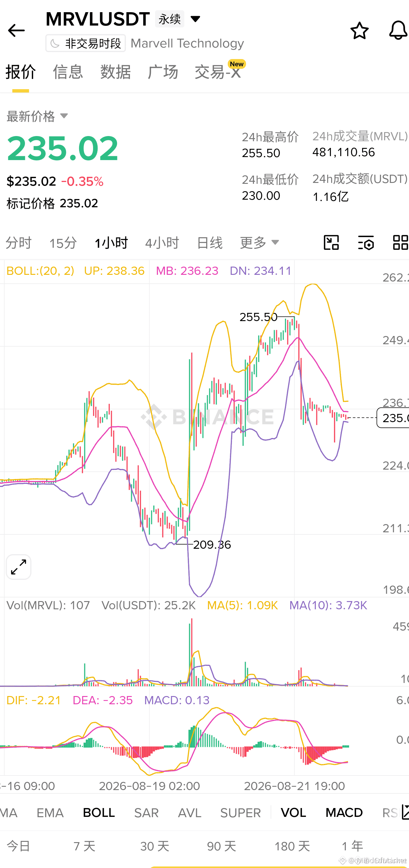This screenshot has width=409, height=868.
Task: Tap the DEA: -2.35 MACD legend
Action: 103,700
